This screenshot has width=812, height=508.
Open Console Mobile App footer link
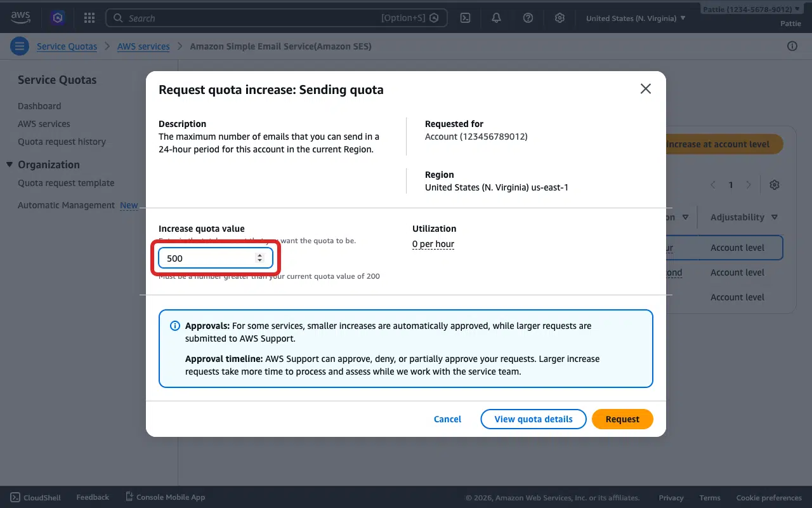point(165,497)
